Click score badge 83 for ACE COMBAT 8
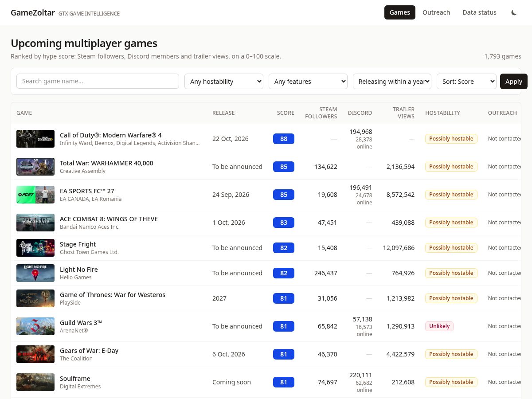The width and height of the screenshot is (532, 399). tap(284, 223)
